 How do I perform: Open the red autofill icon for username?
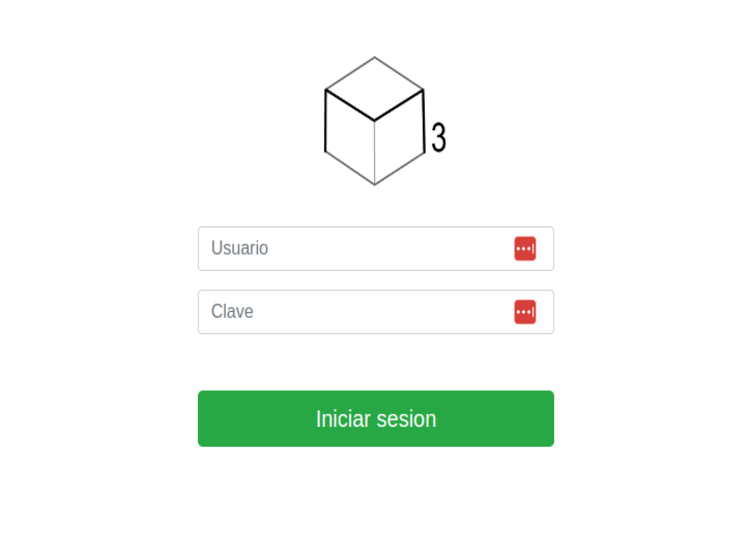525,249
